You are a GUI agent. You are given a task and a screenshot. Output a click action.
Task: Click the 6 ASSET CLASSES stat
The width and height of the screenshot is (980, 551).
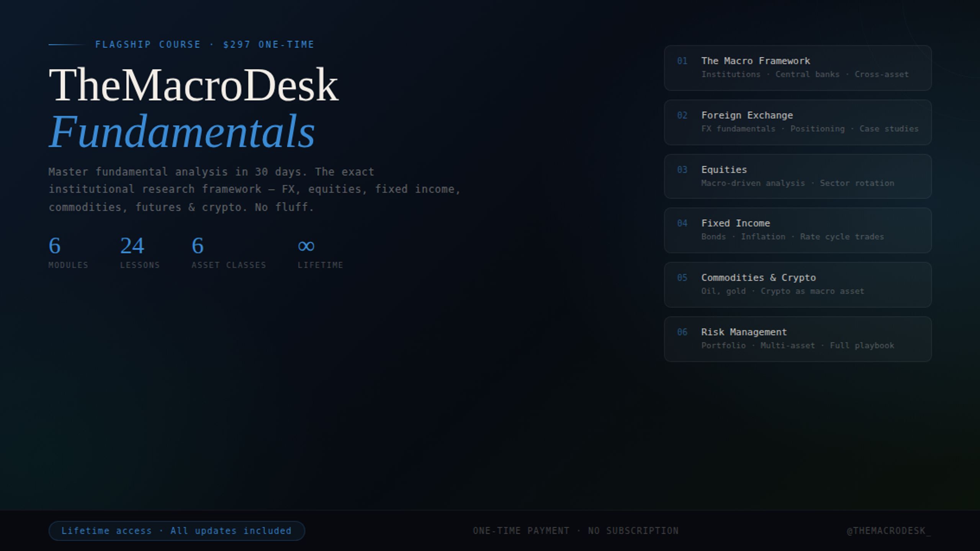(x=229, y=253)
